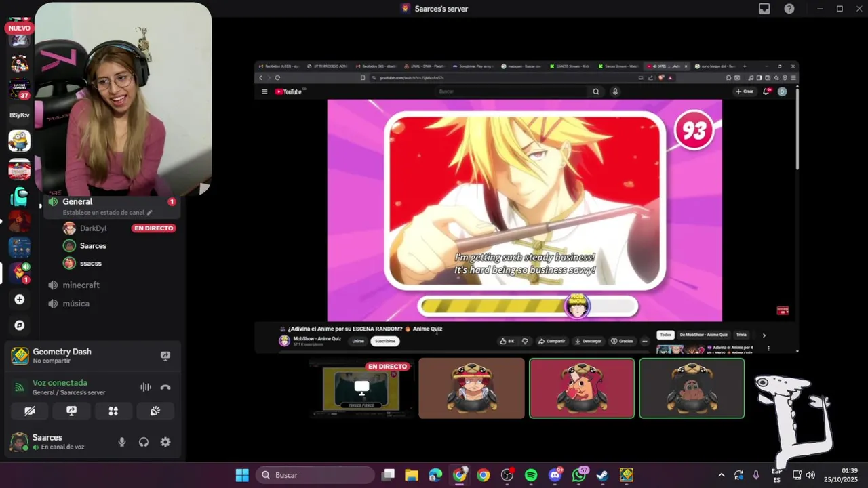The image size is (868, 488).
Task: Click the Suscribirse button
Action: [x=385, y=341]
